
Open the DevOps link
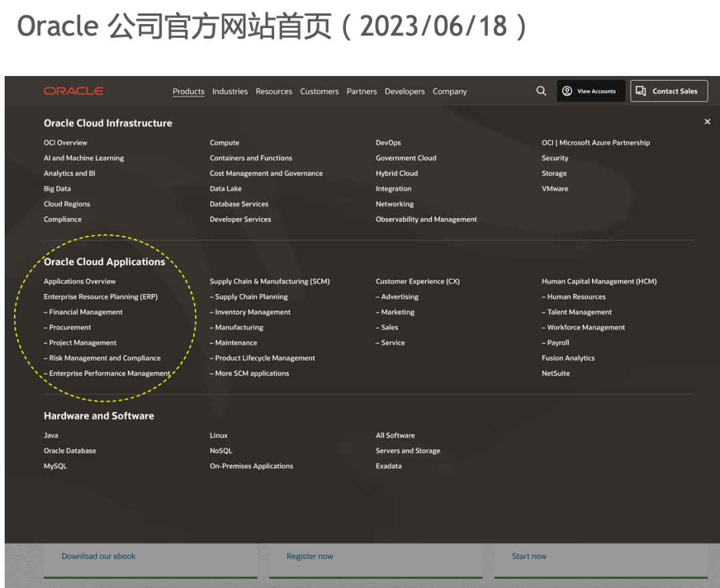coord(389,143)
